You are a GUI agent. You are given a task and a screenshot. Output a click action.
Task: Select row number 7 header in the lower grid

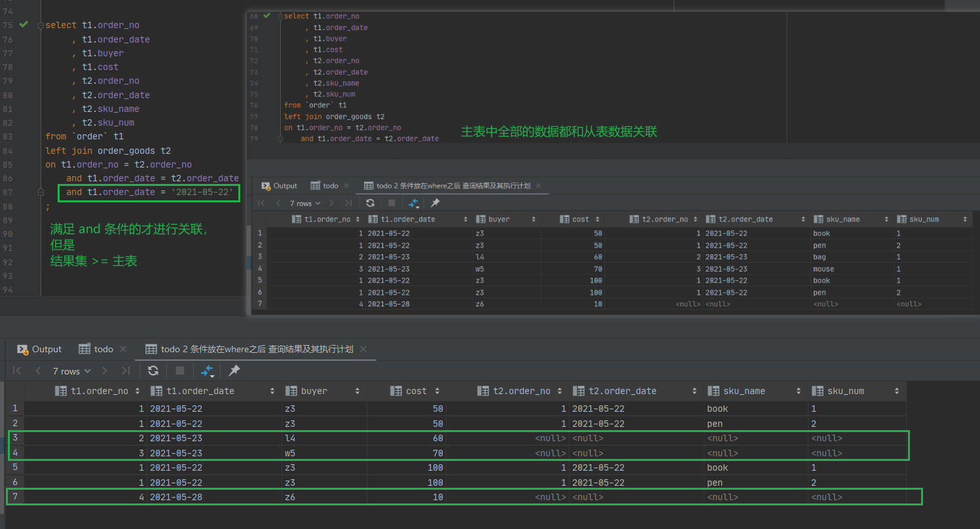15,497
